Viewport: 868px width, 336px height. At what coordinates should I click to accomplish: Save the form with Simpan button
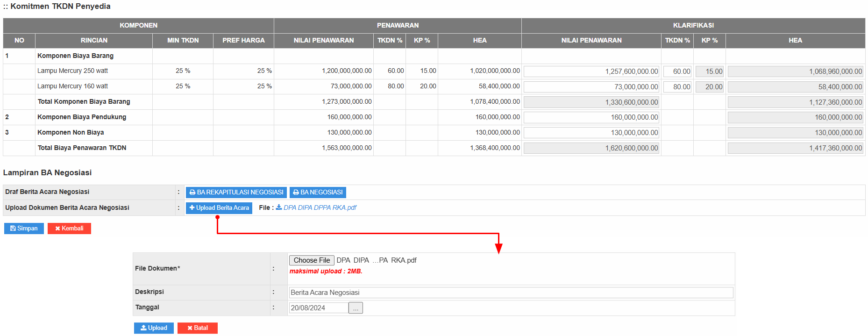(x=24, y=229)
